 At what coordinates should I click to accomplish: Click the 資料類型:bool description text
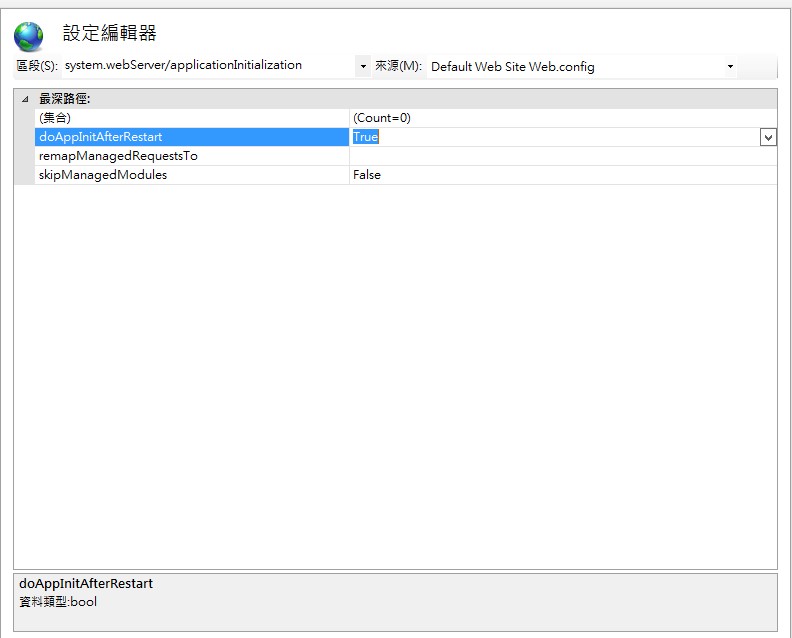pyautogui.click(x=58, y=602)
